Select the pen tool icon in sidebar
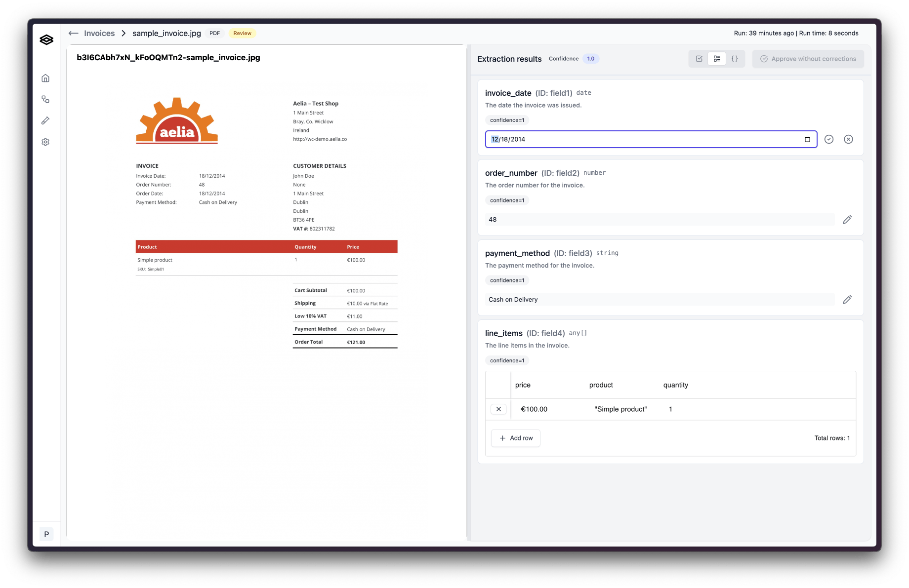Image resolution: width=909 pixels, height=588 pixels. (45, 120)
